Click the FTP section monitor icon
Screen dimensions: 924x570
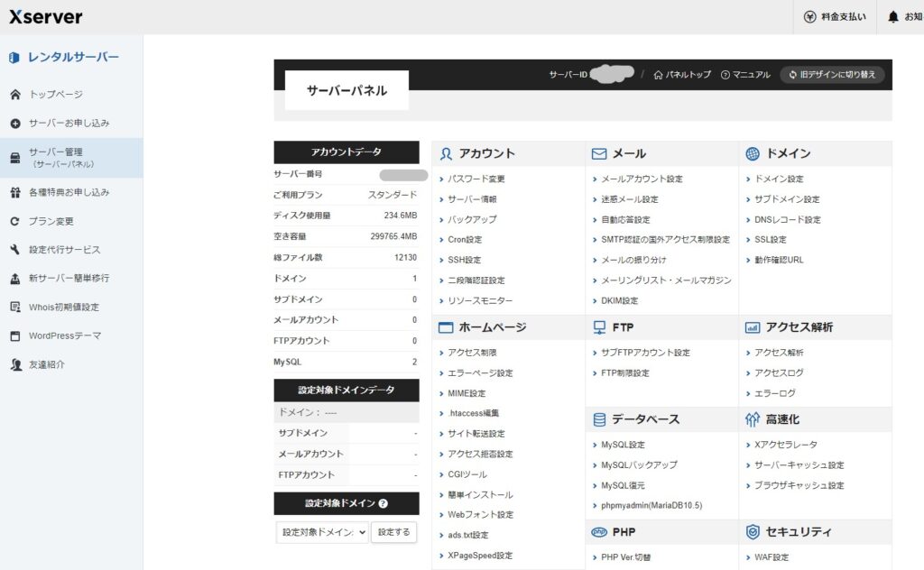[x=599, y=327]
